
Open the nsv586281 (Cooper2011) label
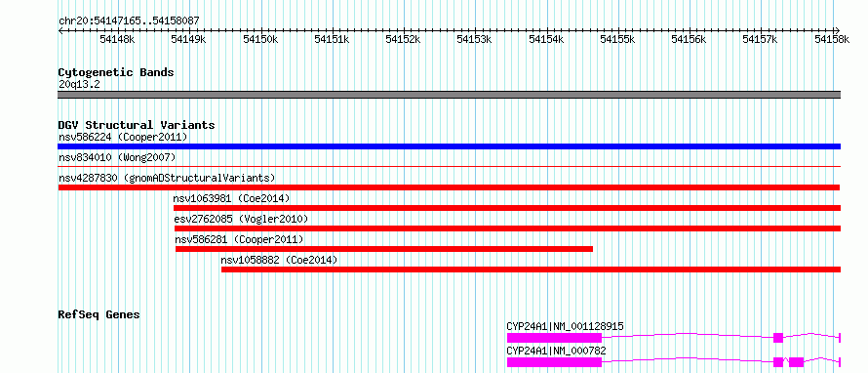click(x=239, y=239)
